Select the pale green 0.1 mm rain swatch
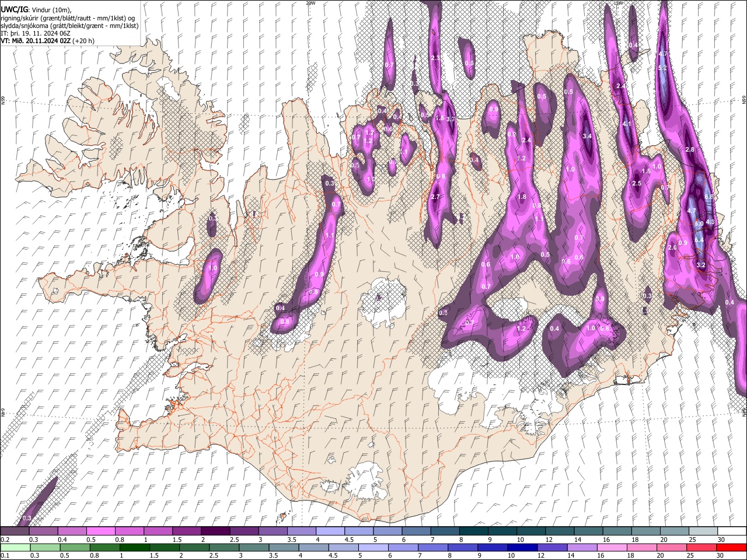 (x=14, y=547)
